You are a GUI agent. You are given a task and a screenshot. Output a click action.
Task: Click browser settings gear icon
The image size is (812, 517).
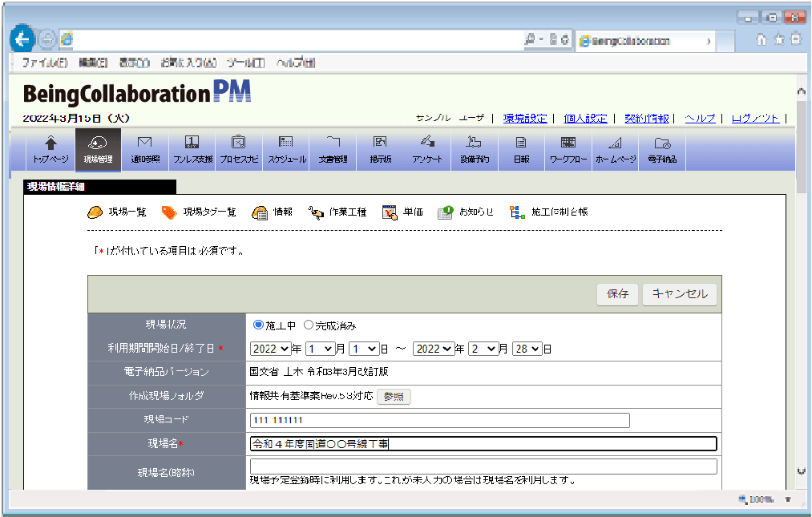click(797, 39)
